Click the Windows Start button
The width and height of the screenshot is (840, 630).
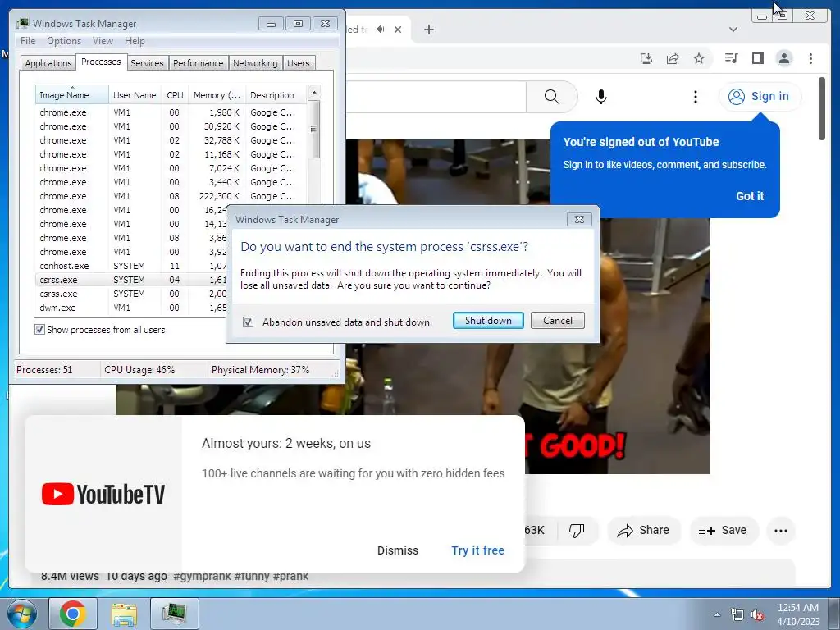[x=22, y=614]
